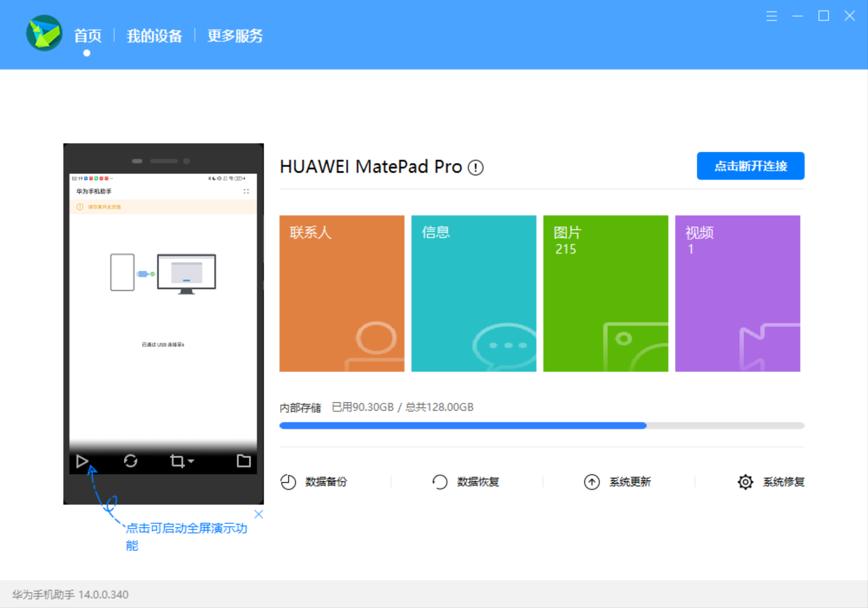Click 已用90.30GB / 总共128.00GB storage text
Viewport: 868px width, 608px height.
[x=402, y=407]
